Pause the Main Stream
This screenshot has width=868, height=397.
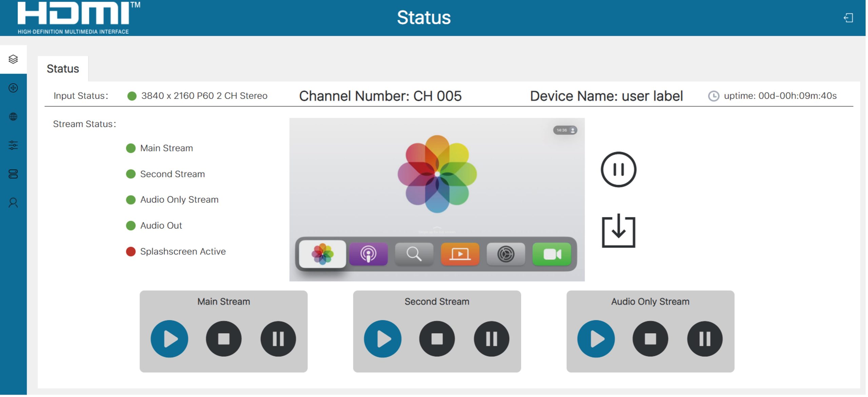point(279,339)
